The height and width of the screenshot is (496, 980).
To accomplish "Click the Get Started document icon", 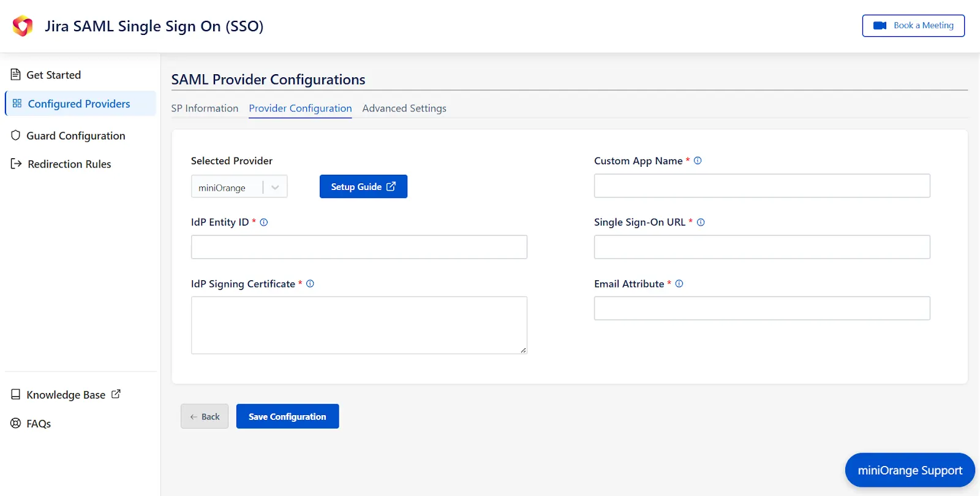I will point(16,75).
